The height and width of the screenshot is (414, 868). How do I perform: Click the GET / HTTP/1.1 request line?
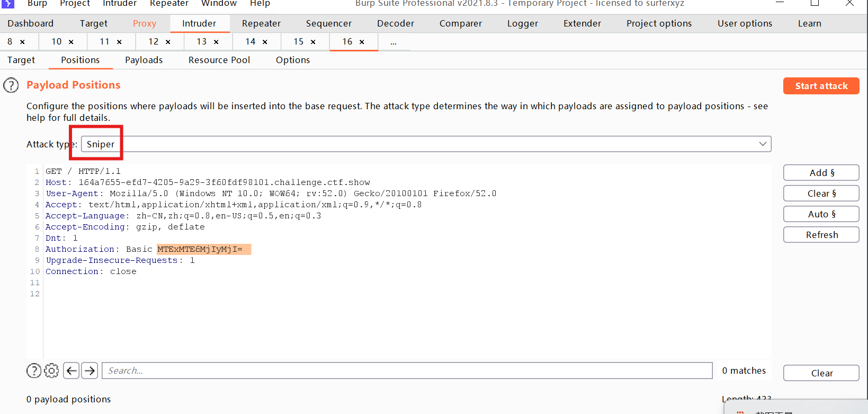(83, 171)
